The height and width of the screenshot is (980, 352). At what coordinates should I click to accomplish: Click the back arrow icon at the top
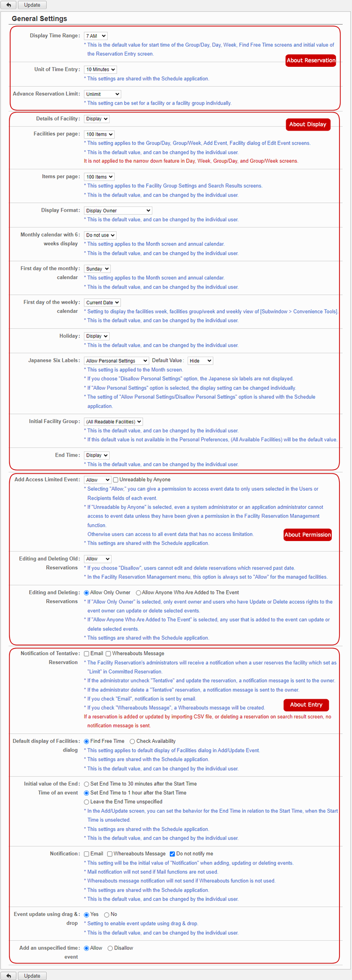coord(9,5)
